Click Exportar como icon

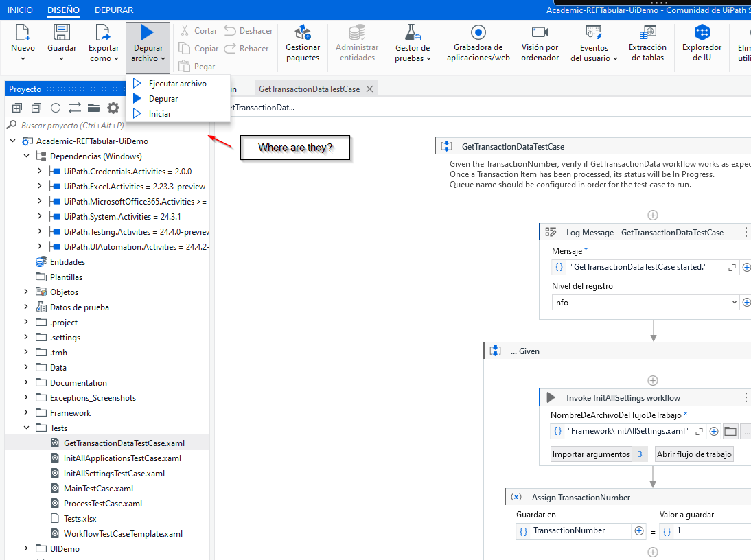click(103, 32)
